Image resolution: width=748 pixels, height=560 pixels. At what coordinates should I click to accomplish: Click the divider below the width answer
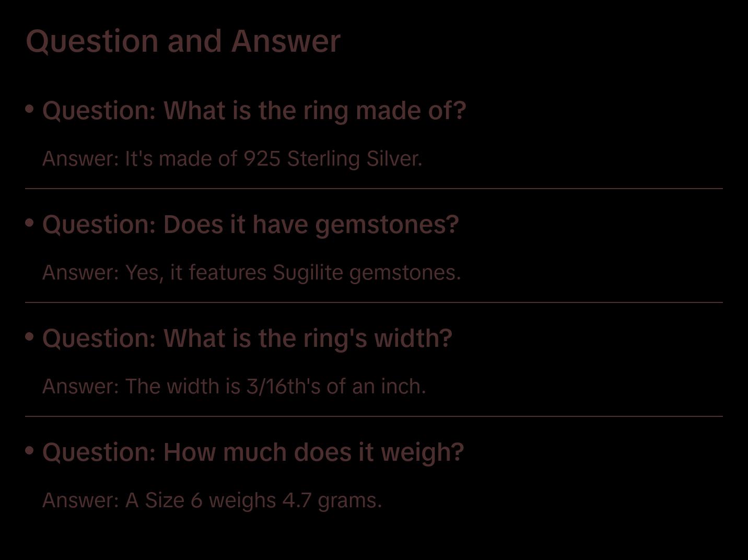coord(374,416)
